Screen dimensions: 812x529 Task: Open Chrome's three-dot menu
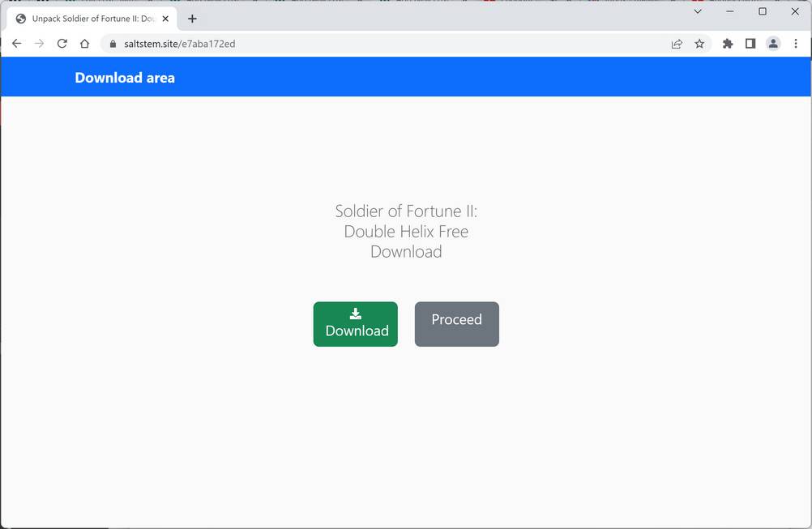click(796, 44)
